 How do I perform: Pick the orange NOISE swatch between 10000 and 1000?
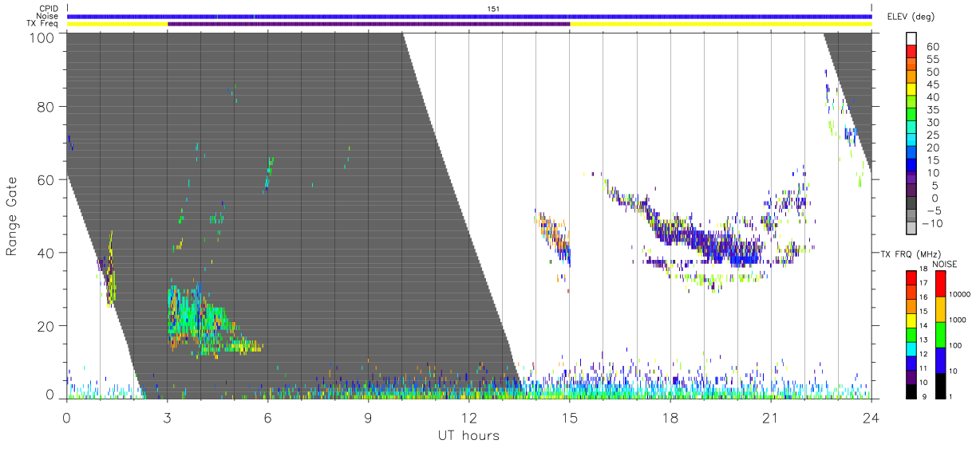(x=940, y=309)
